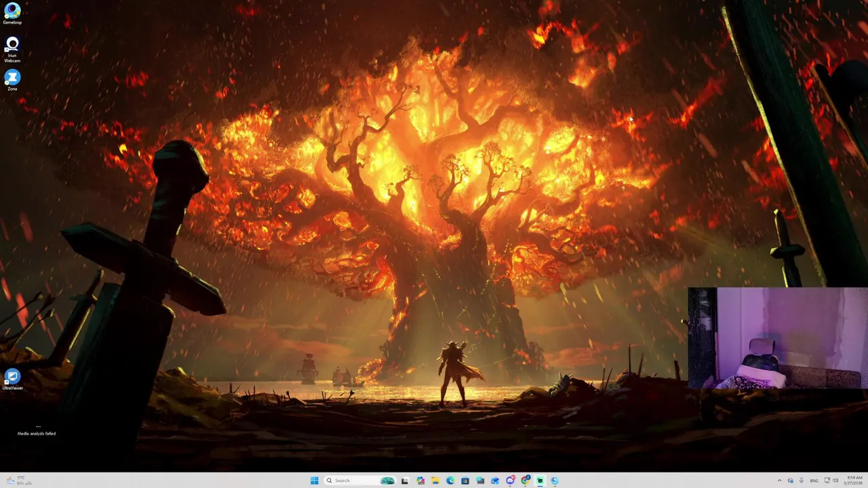
Task: Click the webcam overlay preview
Action: tap(778, 338)
